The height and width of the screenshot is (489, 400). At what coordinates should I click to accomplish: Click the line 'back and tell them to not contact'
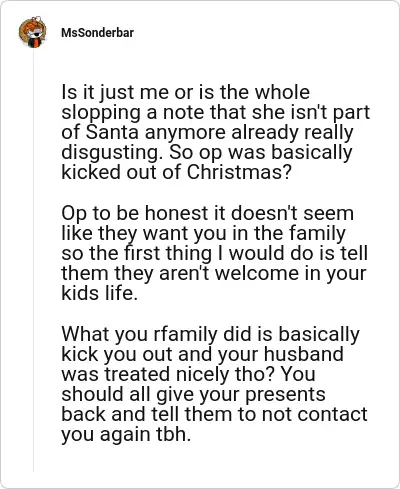click(x=214, y=414)
